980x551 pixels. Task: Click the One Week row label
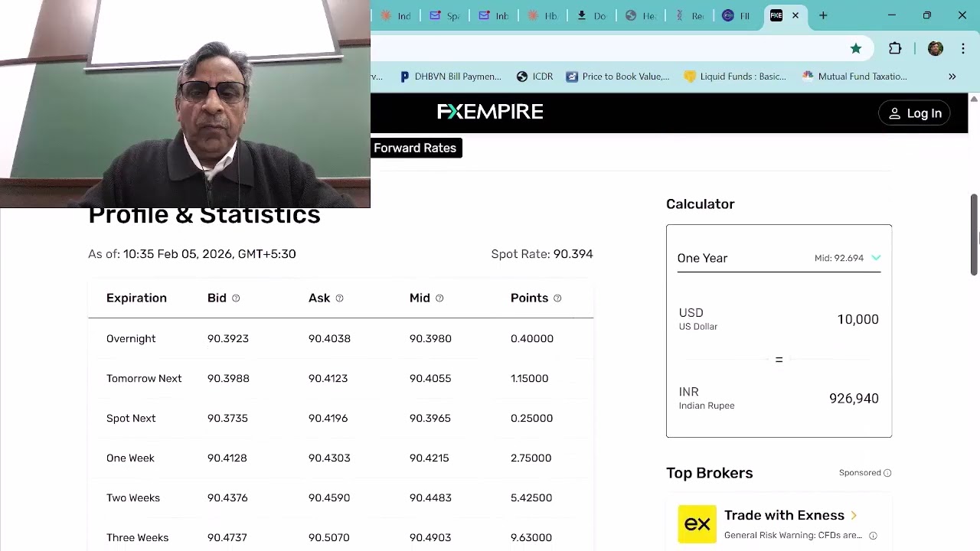pos(130,458)
